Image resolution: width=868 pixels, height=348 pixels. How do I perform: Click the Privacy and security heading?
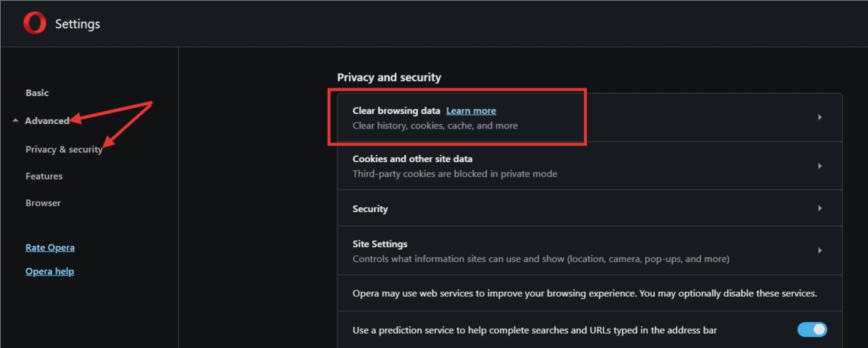[x=389, y=77]
